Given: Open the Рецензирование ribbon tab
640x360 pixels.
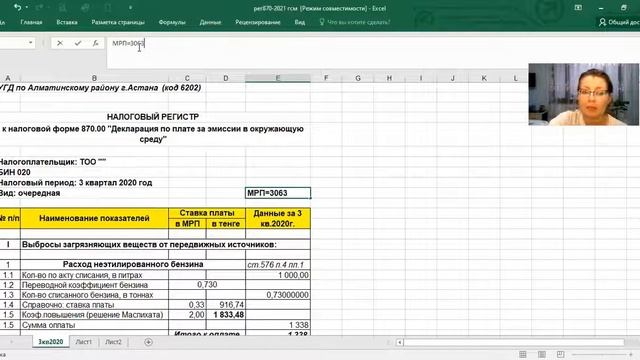Looking at the screenshot, I should (258, 22).
